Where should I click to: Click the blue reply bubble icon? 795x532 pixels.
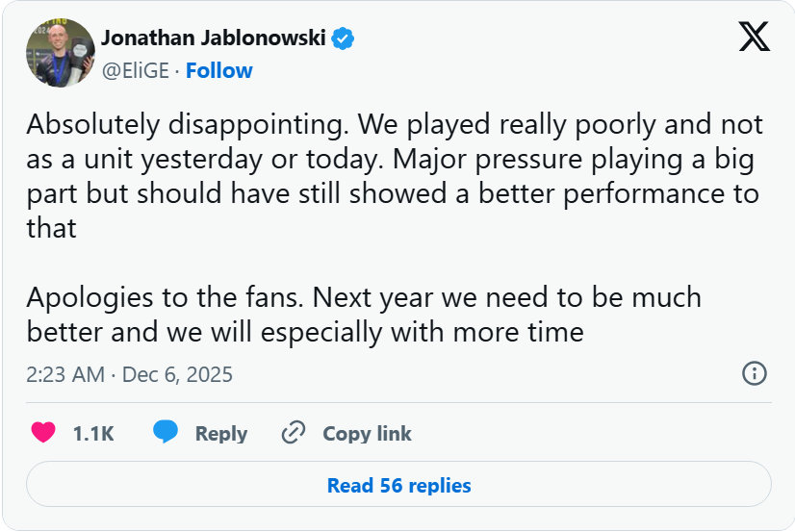(166, 433)
